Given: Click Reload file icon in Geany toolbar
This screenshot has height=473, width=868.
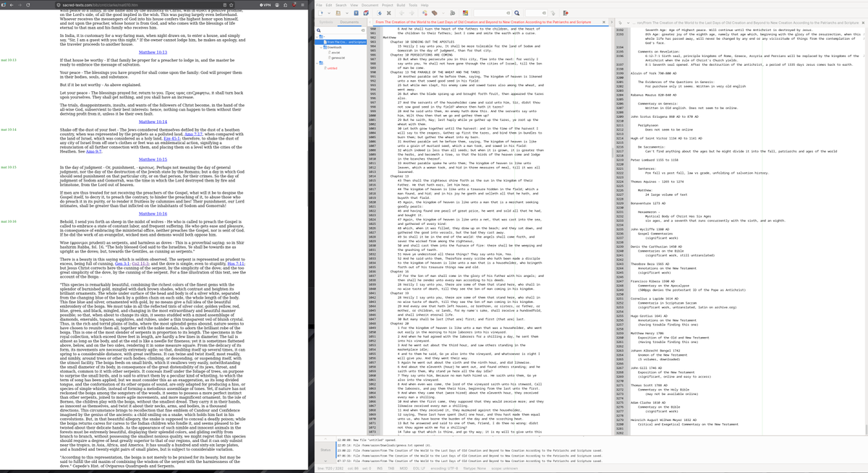Looking at the screenshot, I should tap(380, 12).
